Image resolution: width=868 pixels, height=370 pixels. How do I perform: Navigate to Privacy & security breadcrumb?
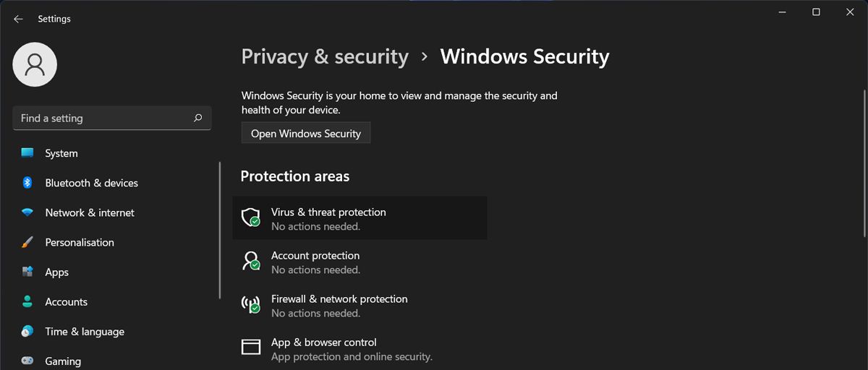325,56
